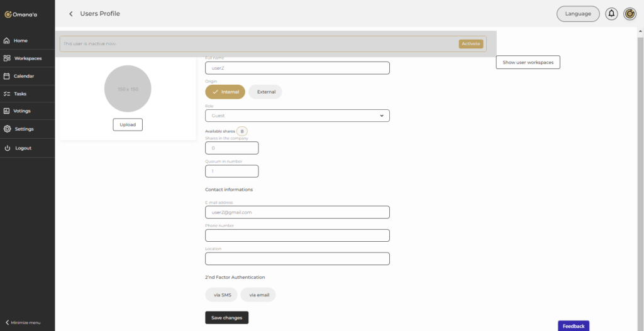The height and width of the screenshot is (331, 644).
Task: Click the Omana'a logo
Action: coord(21,14)
